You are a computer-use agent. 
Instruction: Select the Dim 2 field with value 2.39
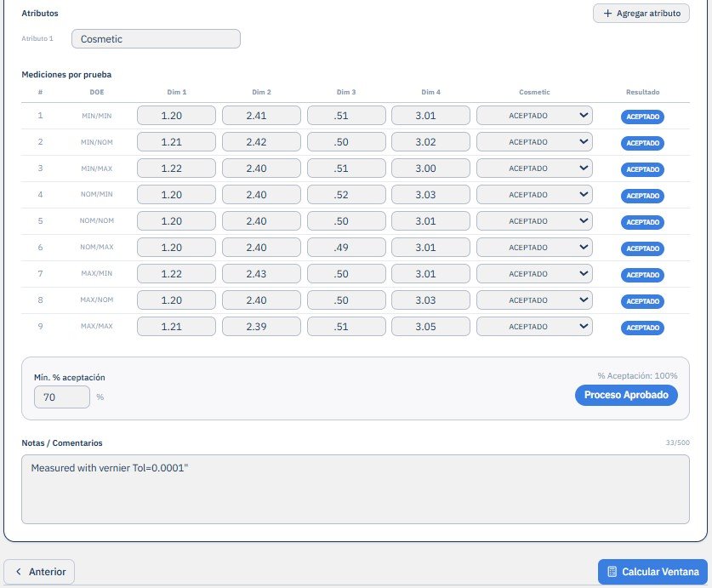point(261,326)
